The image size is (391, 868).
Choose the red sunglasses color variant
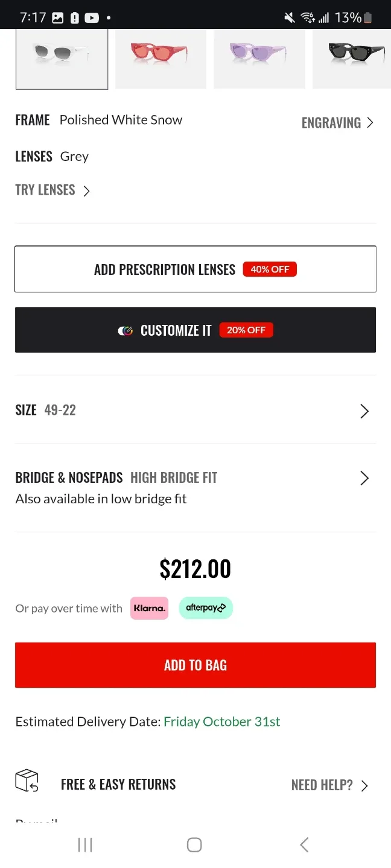click(x=161, y=54)
